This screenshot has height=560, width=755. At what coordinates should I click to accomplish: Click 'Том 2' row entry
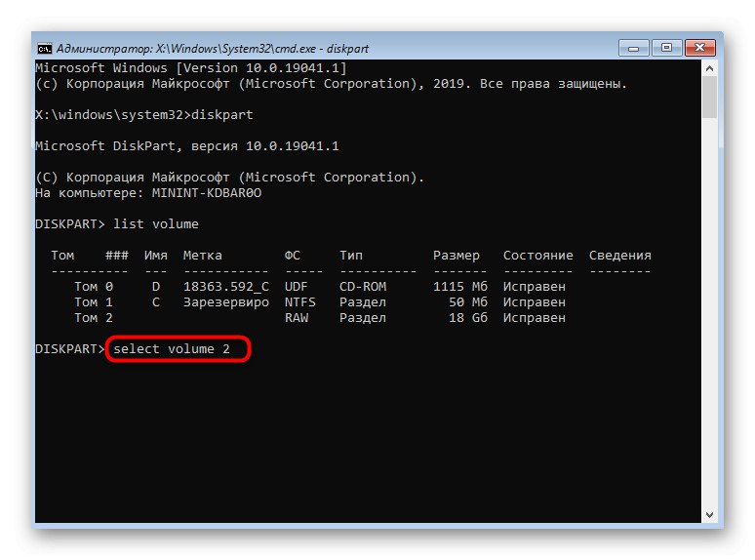pos(94,318)
